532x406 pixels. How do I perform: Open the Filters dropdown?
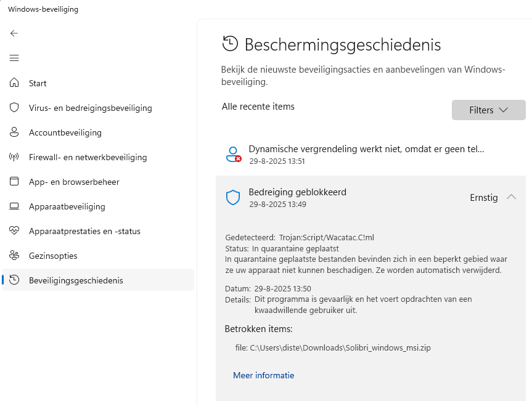(489, 110)
